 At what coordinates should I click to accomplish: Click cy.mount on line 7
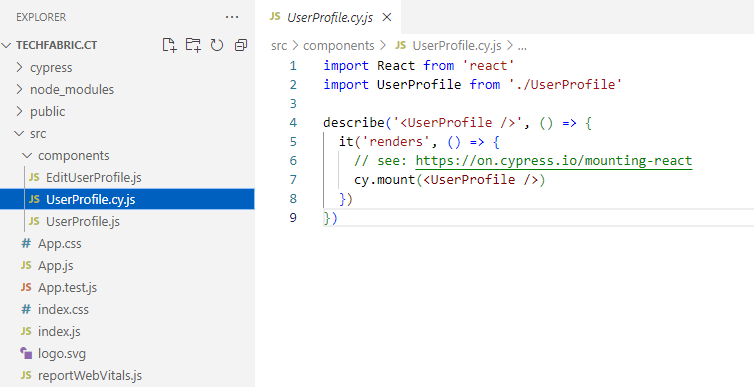(385, 180)
